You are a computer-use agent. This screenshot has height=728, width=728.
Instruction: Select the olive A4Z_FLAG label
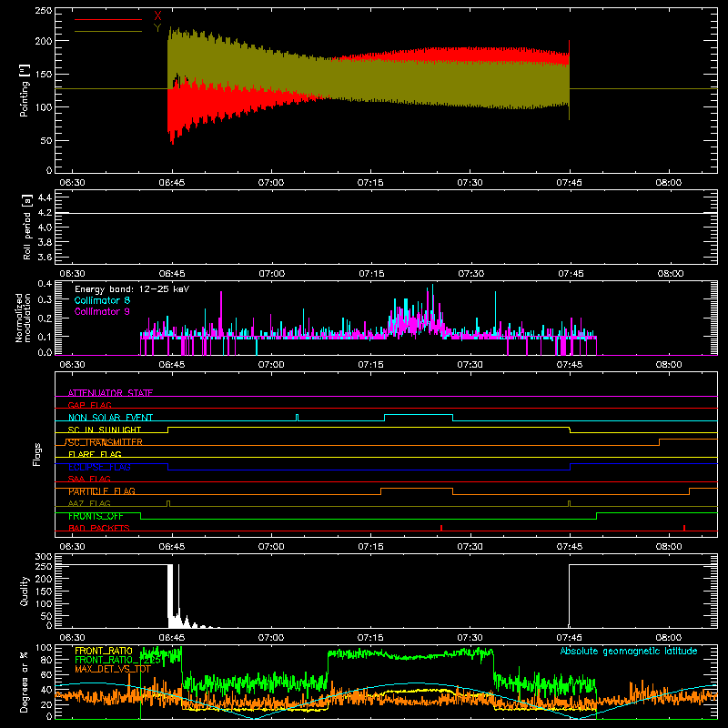[x=89, y=503]
